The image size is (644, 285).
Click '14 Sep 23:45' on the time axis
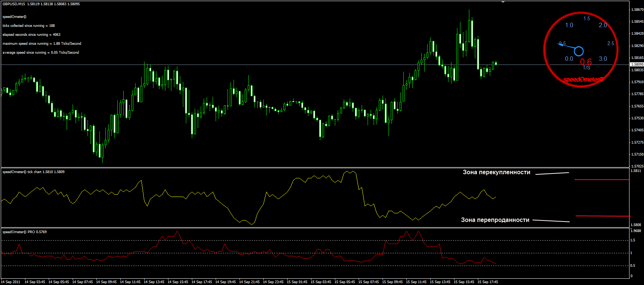[x=273, y=282]
